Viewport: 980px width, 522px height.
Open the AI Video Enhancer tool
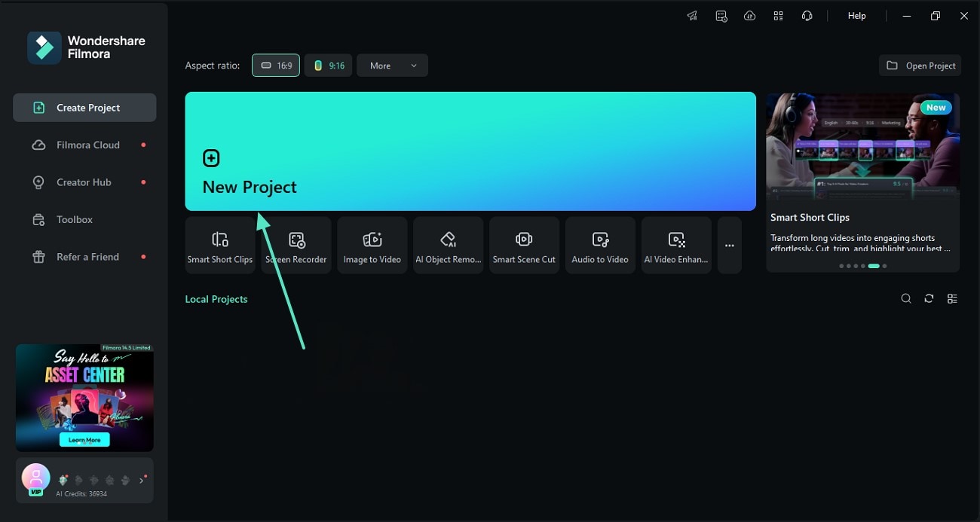pos(676,245)
